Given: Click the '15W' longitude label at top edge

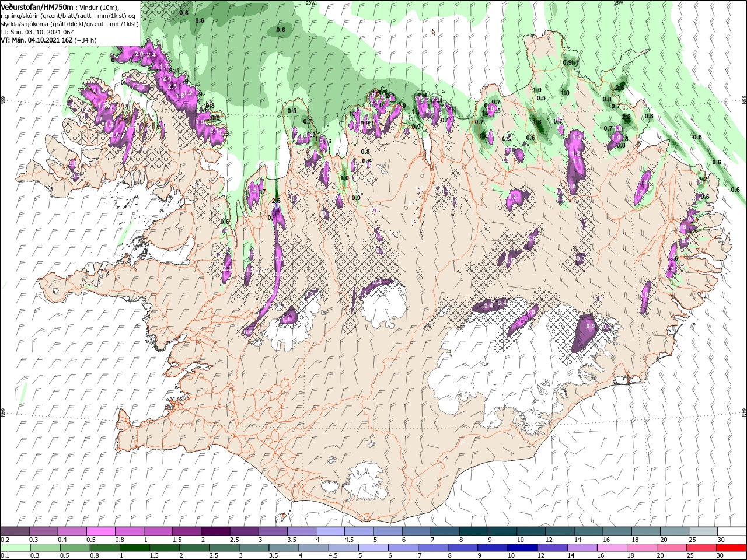Looking at the screenshot, I should (x=618, y=2).
